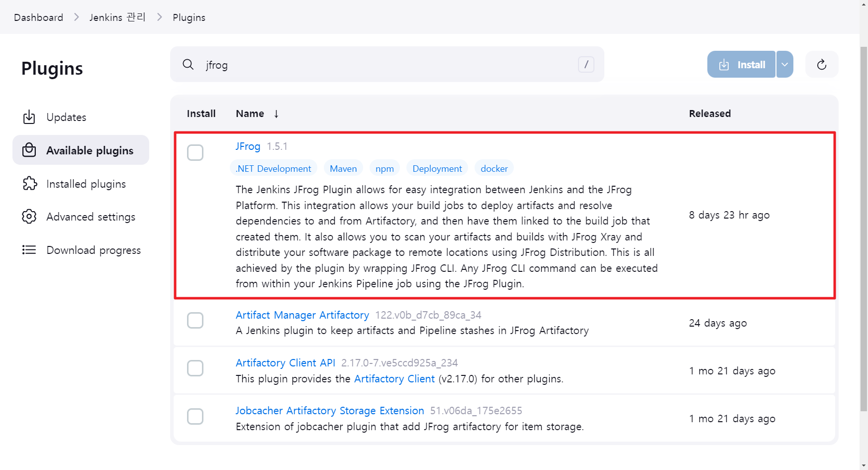Go to Installed plugins
The image size is (868, 470).
tap(81, 183)
